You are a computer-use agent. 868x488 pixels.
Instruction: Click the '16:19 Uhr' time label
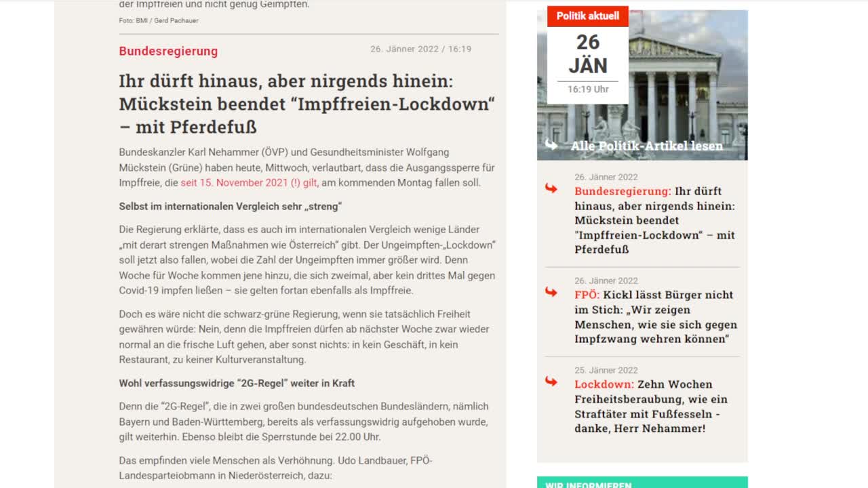coord(588,89)
